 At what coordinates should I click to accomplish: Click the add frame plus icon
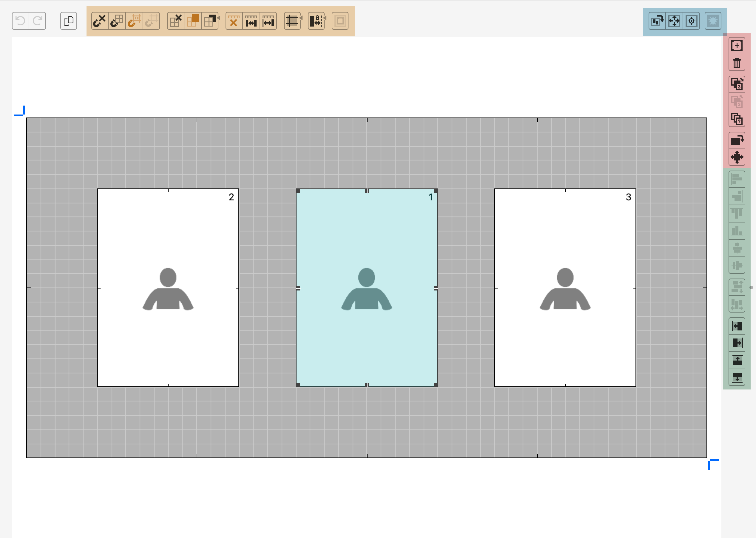(736, 46)
